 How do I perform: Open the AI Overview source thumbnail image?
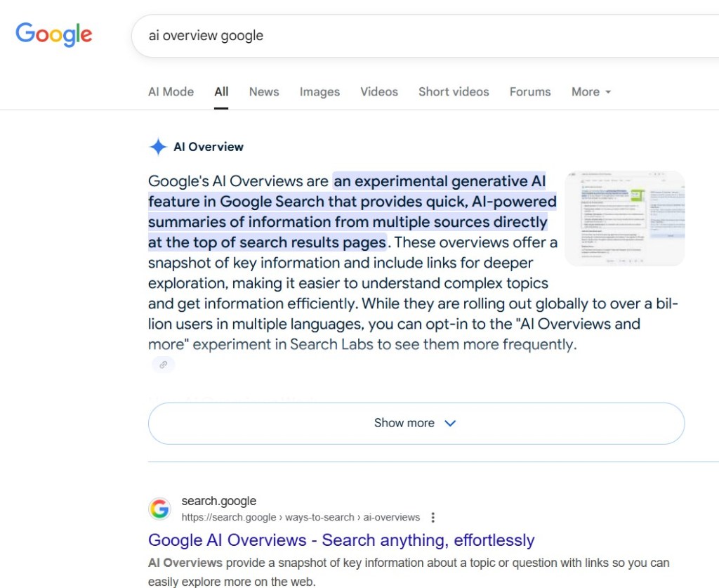pos(624,218)
